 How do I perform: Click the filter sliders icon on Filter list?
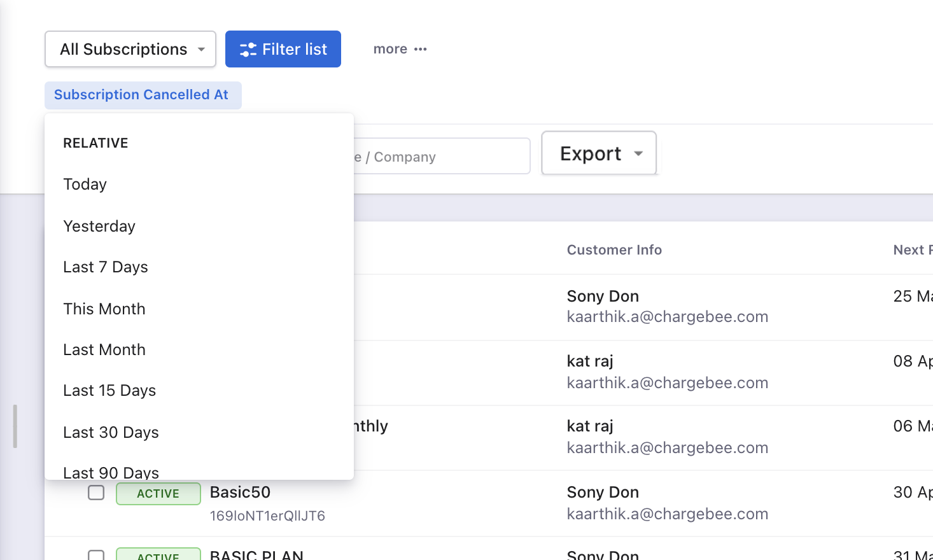tap(248, 50)
